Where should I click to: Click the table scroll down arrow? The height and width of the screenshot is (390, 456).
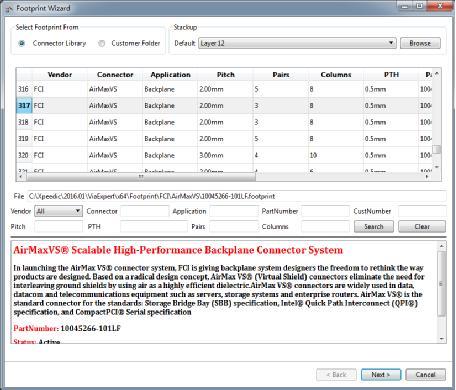click(x=437, y=167)
